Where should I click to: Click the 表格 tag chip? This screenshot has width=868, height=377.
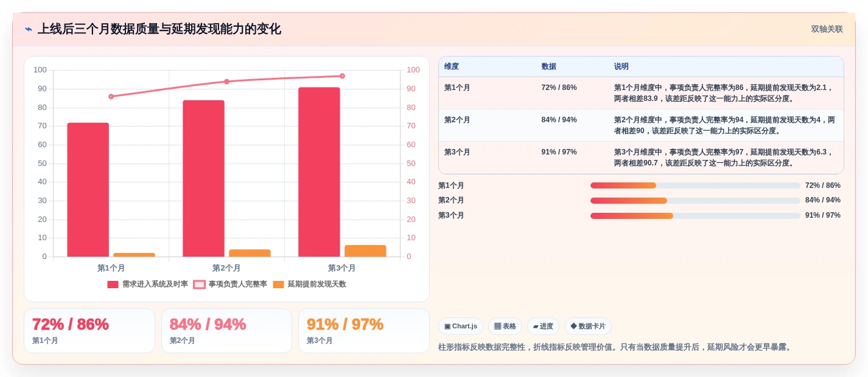click(505, 327)
